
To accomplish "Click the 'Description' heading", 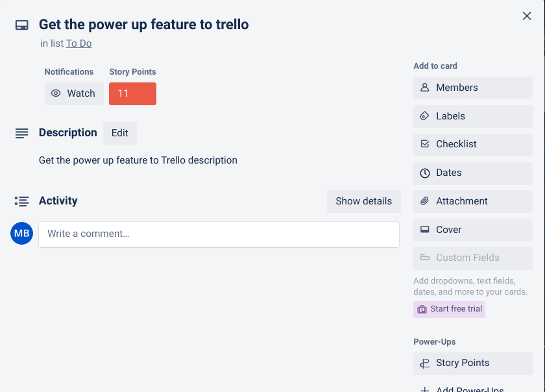I will [67, 132].
